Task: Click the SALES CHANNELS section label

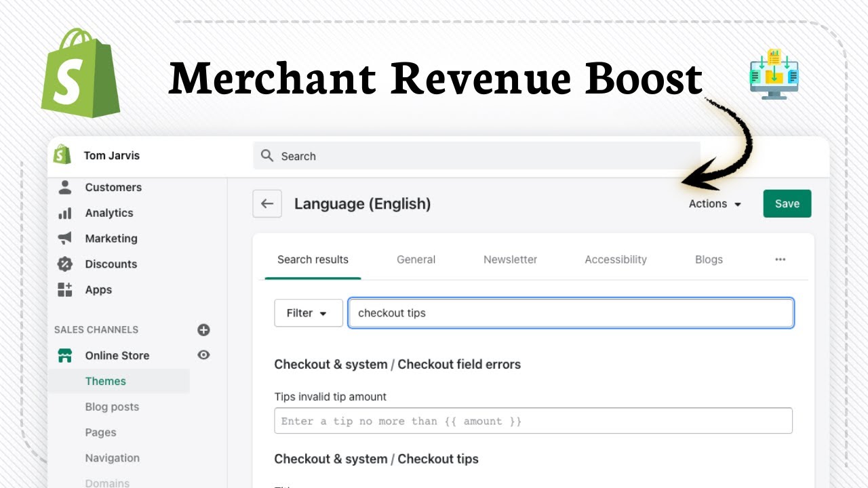Action: tap(96, 330)
